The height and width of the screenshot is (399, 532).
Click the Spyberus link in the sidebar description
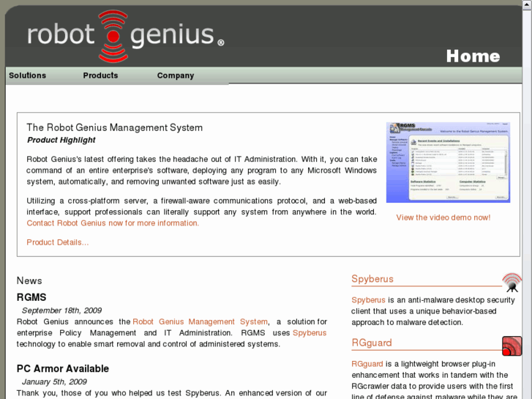(369, 300)
